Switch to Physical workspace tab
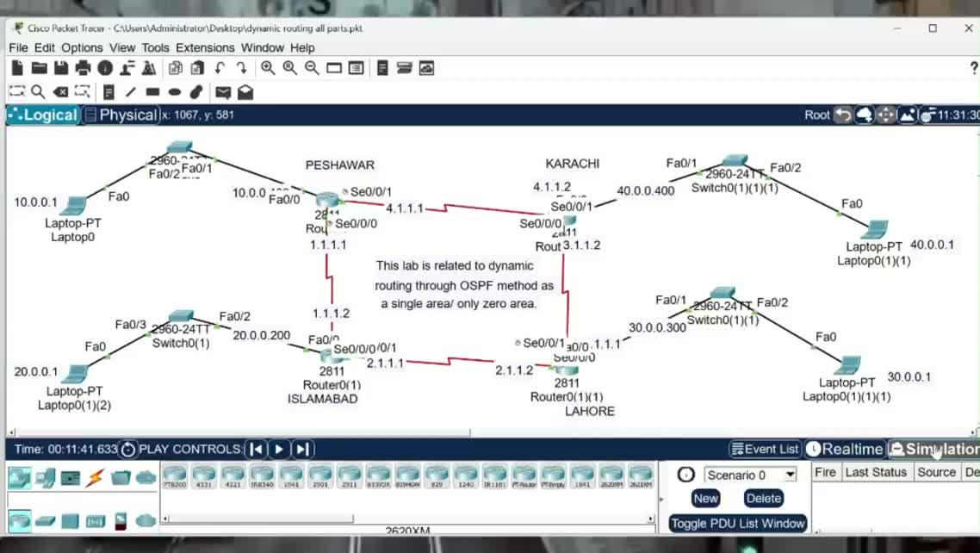 [121, 115]
